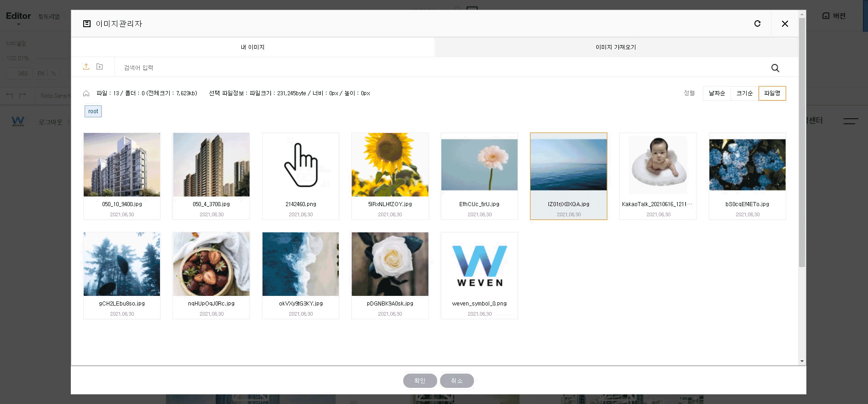Click the W logo in the background page
This screenshot has width=868, height=404.
coord(18,121)
